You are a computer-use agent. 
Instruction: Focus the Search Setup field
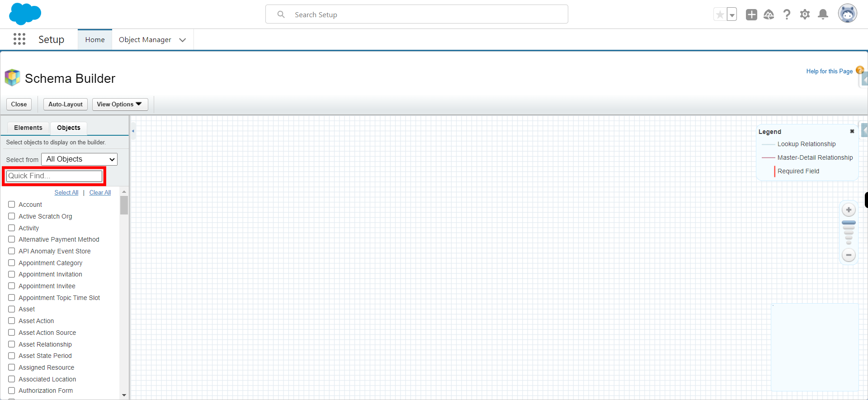417,14
